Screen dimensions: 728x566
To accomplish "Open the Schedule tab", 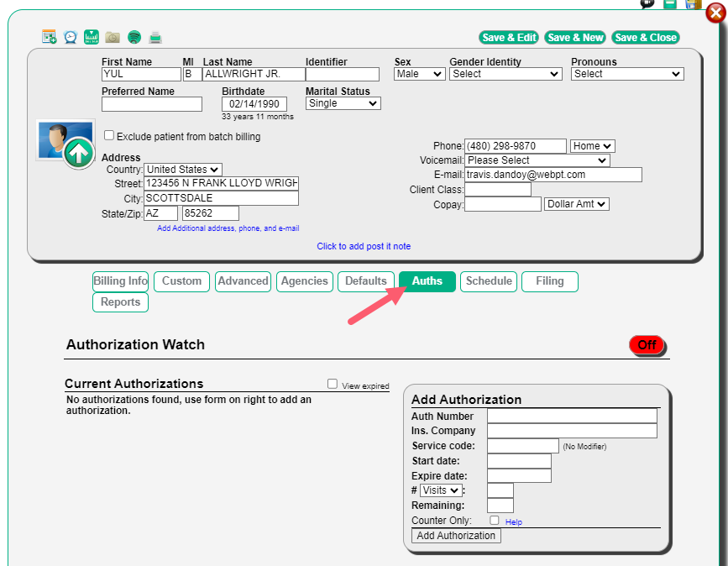I will coord(488,281).
